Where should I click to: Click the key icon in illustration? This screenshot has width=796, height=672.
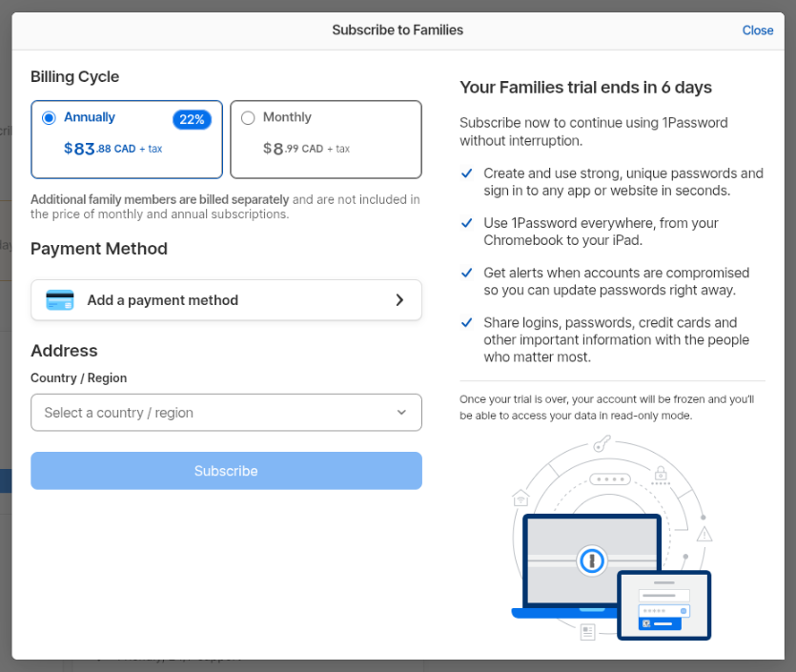[x=601, y=443]
